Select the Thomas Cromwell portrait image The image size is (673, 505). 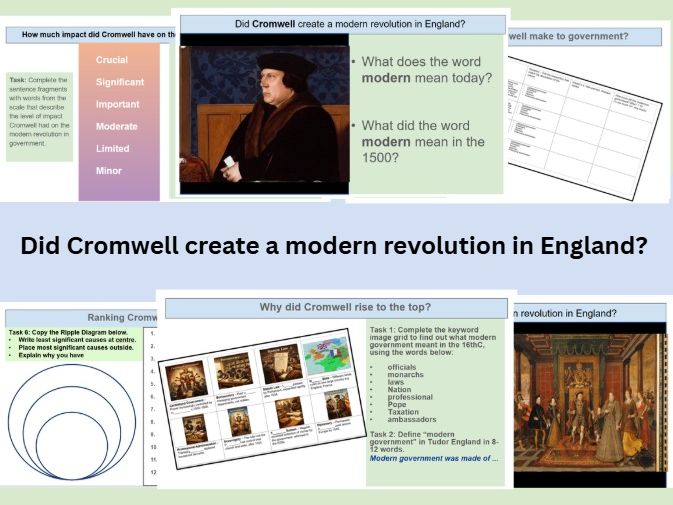[x=264, y=114]
